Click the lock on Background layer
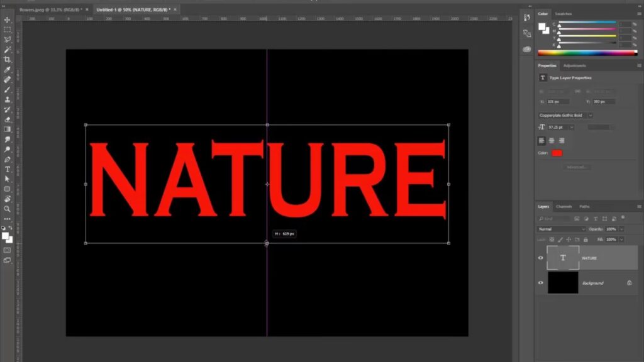644x362 pixels. [x=629, y=283]
